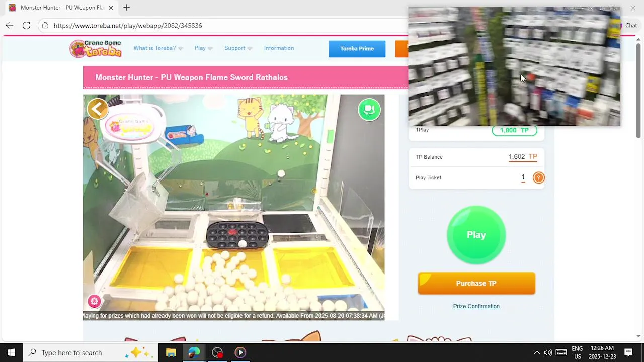
Task: Click the Type here to search box
Action: point(91,352)
